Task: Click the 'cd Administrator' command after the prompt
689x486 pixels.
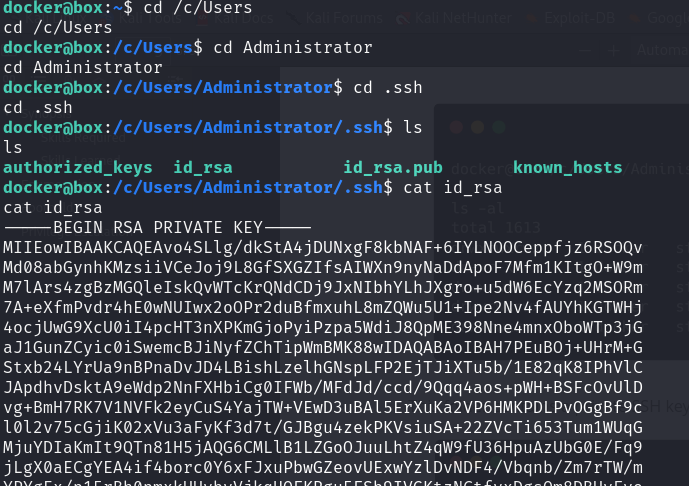Action: pyautogui.click(x=293, y=47)
